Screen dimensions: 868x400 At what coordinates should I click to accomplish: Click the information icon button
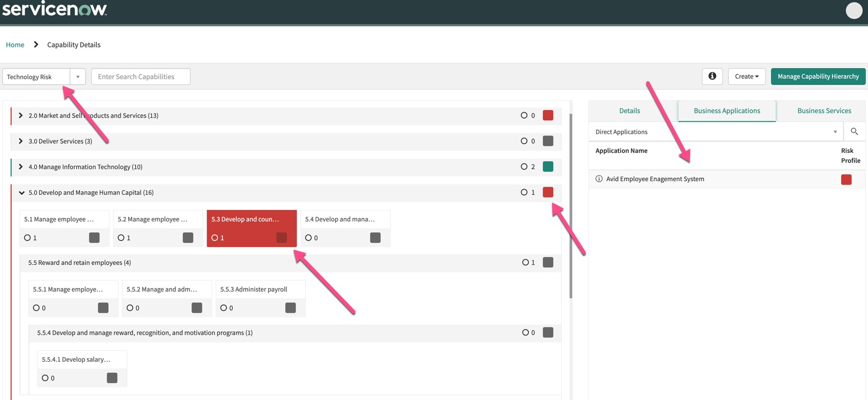712,76
